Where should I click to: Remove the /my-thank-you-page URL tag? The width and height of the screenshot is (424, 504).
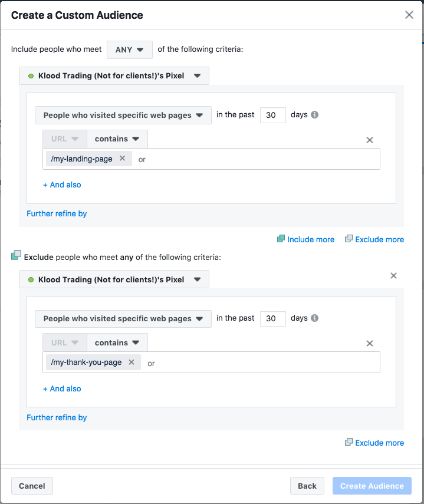[x=131, y=362]
